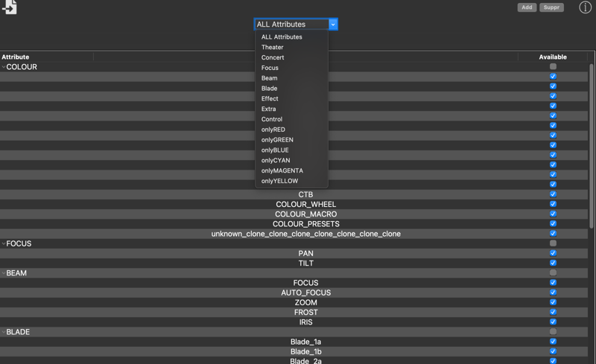This screenshot has width=596, height=364.
Task: Click the Suppr button
Action: tap(551, 7)
